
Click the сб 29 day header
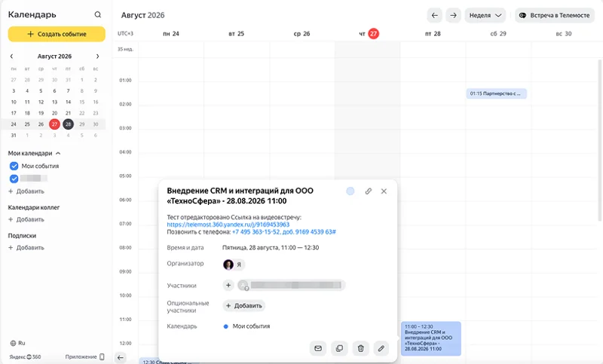pos(498,34)
